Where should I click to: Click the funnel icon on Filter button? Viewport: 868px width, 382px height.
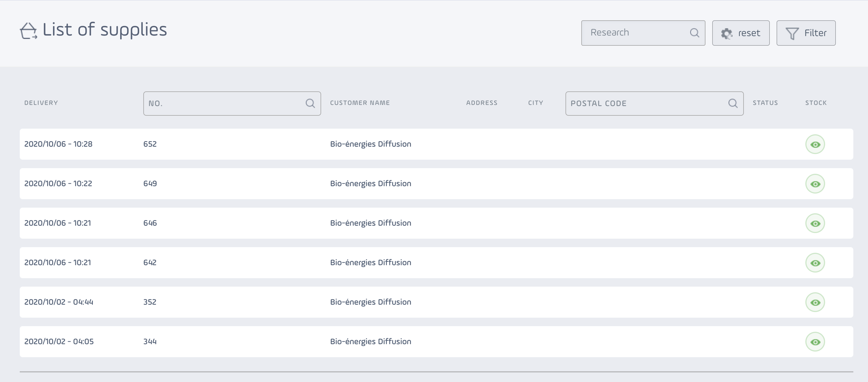[792, 33]
